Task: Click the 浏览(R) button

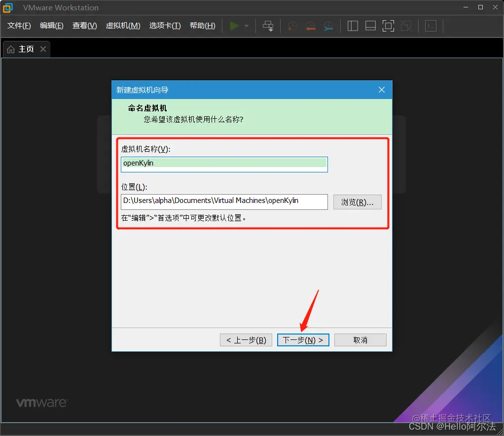Action: [x=357, y=202]
